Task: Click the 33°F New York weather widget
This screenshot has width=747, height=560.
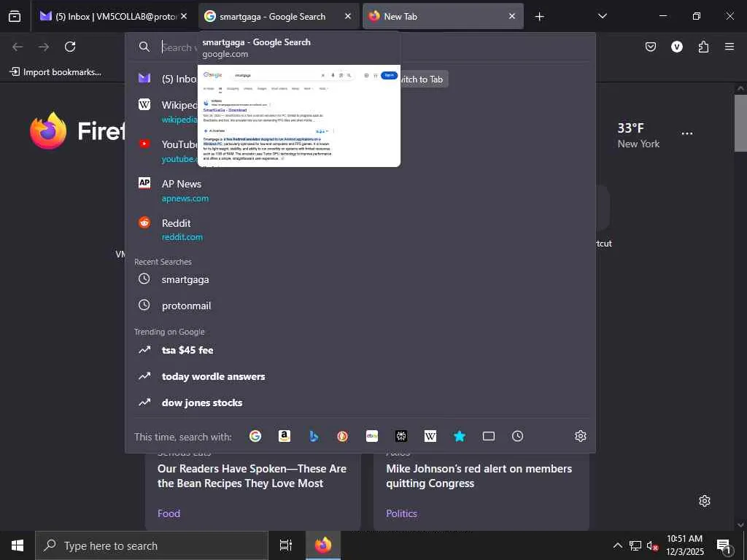Action: tap(638, 135)
